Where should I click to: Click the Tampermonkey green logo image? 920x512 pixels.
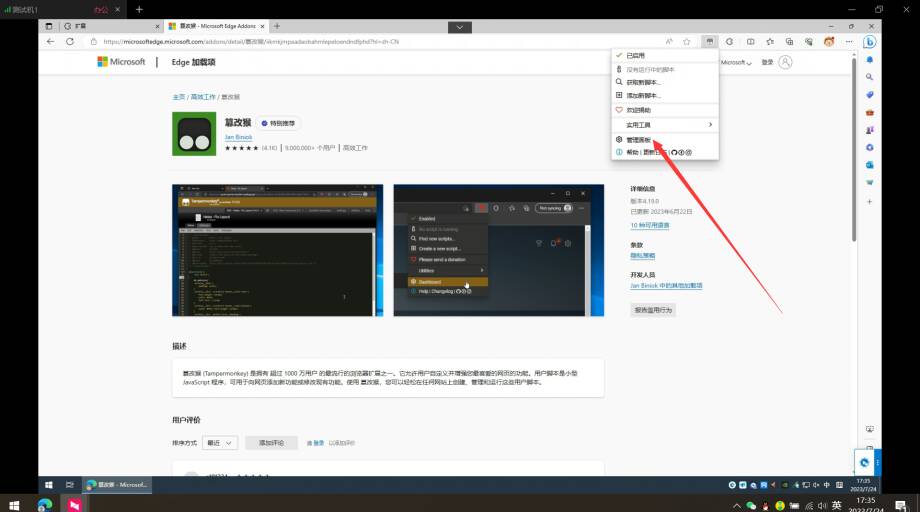tap(194, 134)
